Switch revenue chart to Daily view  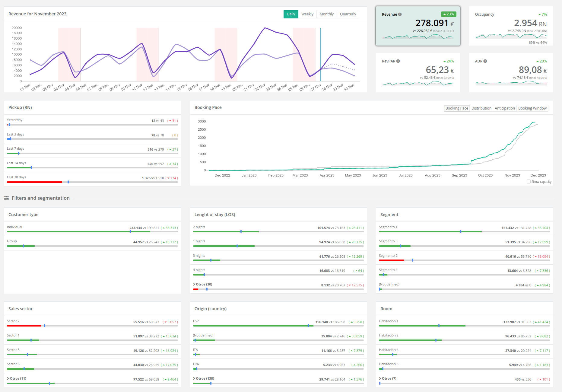(x=291, y=14)
